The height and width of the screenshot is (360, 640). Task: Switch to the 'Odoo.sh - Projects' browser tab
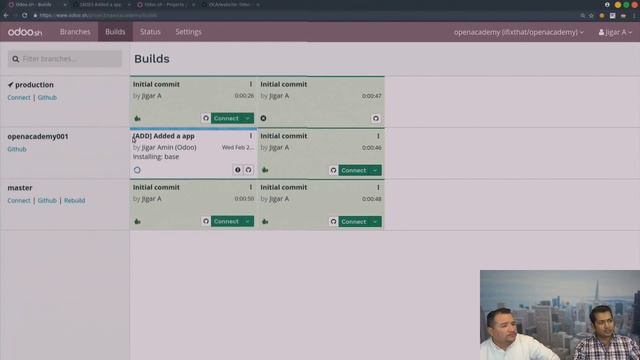pyautogui.click(x=165, y=4)
